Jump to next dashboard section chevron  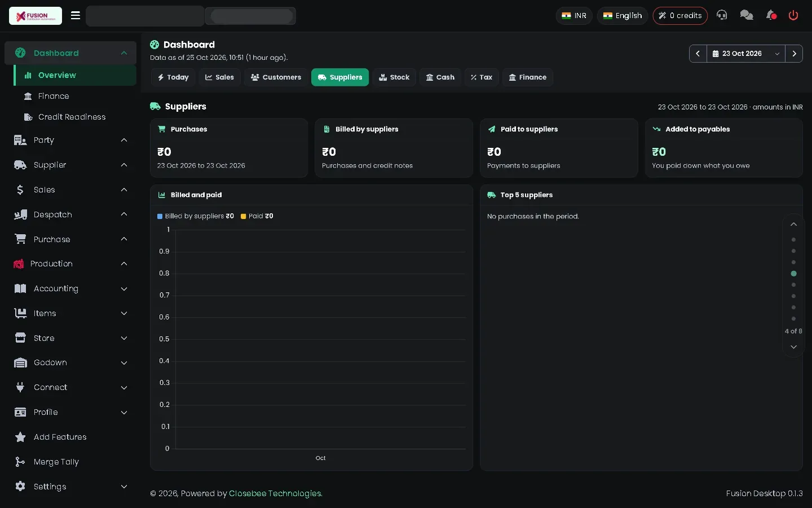[793, 347]
